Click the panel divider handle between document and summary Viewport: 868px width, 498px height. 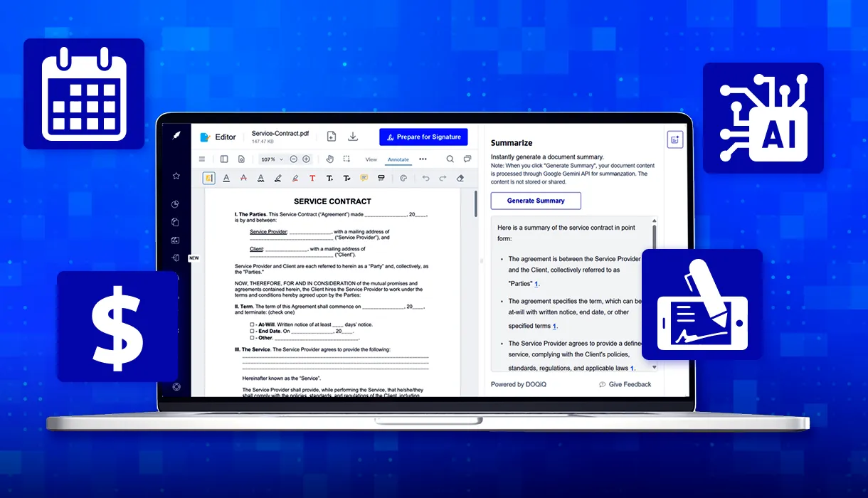click(x=482, y=261)
